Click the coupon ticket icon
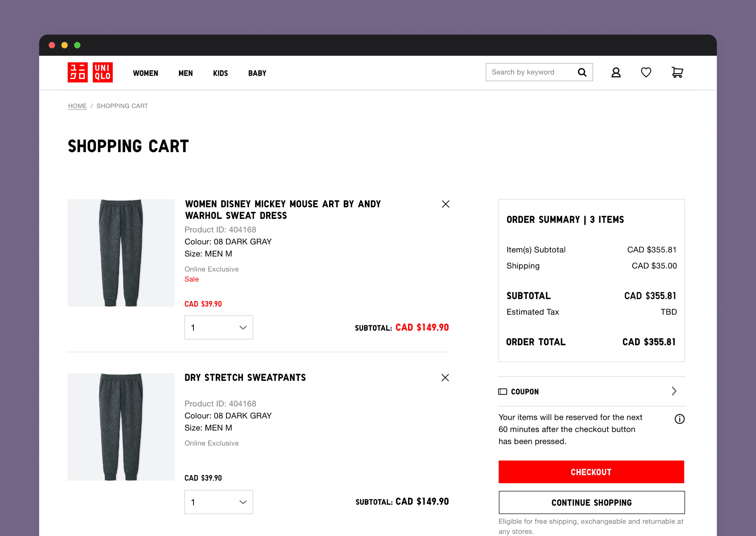Viewport: 756px width, 536px height. coord(502,392)
